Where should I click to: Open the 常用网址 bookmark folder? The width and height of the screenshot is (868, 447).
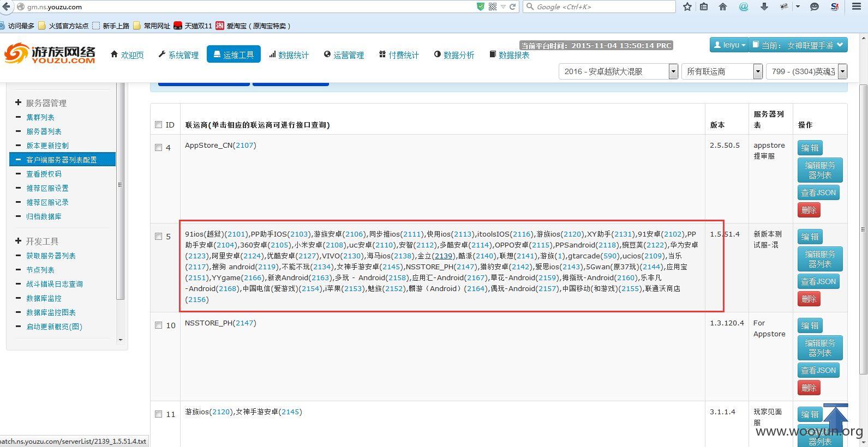click(x=152, y=26)
